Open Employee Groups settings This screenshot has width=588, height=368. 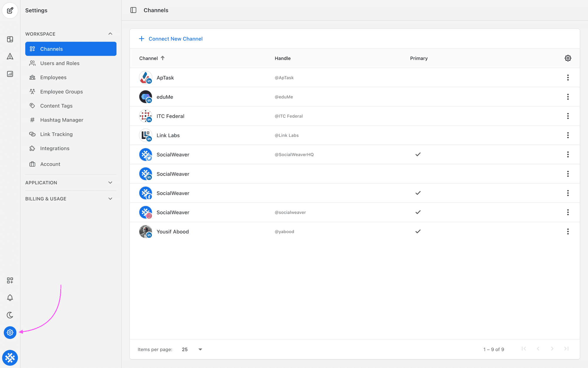point(71,92)
